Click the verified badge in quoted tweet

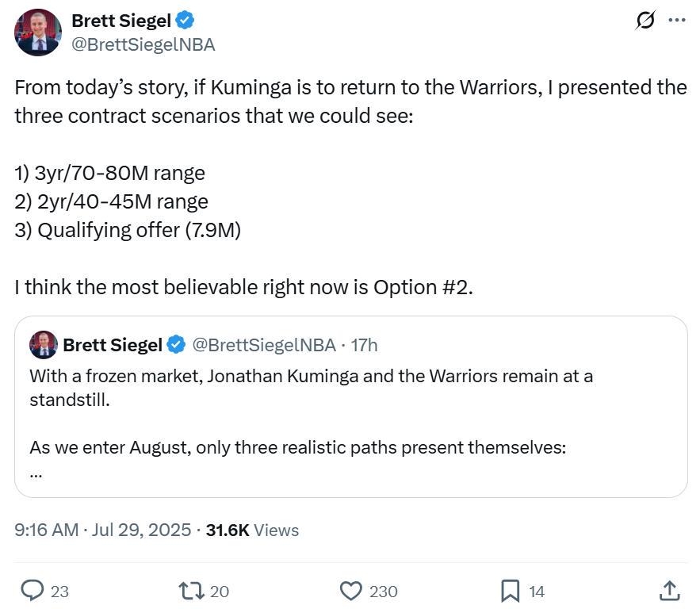(x=176, y=345)
